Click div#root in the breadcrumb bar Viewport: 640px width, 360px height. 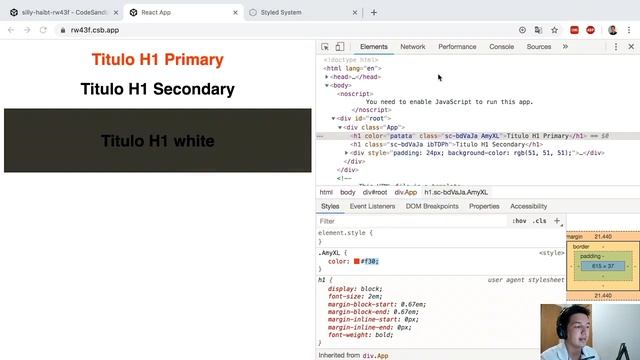(375, 192)
